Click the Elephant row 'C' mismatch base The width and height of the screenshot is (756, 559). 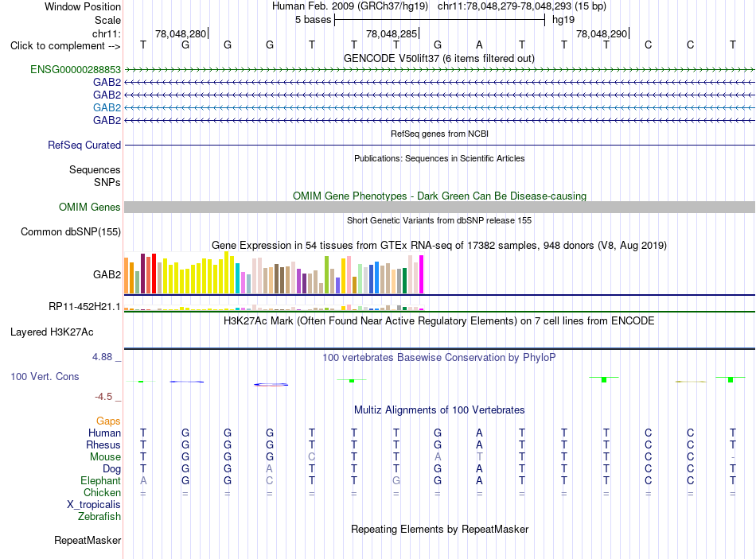click(x=270, y=480)
